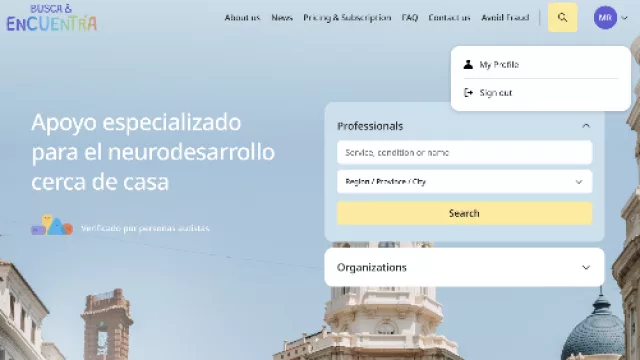The image size is (640, 360).
Task: Click the Busca & Encuentra logo
Action: (51, 18)
